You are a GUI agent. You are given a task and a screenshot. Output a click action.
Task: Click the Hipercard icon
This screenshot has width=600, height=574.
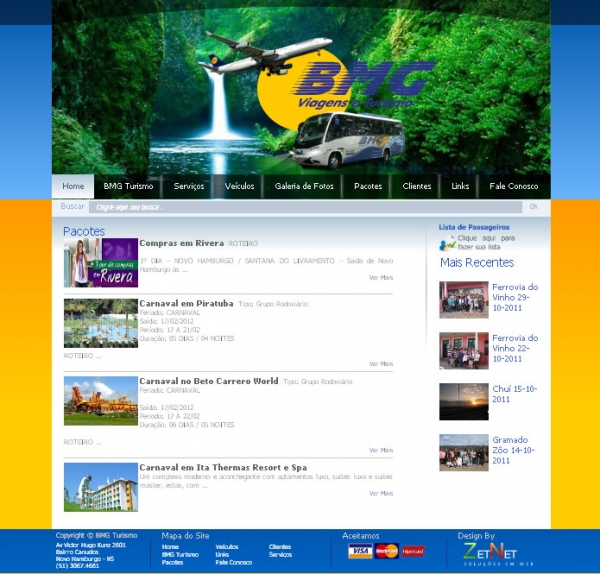pos(413,551)
